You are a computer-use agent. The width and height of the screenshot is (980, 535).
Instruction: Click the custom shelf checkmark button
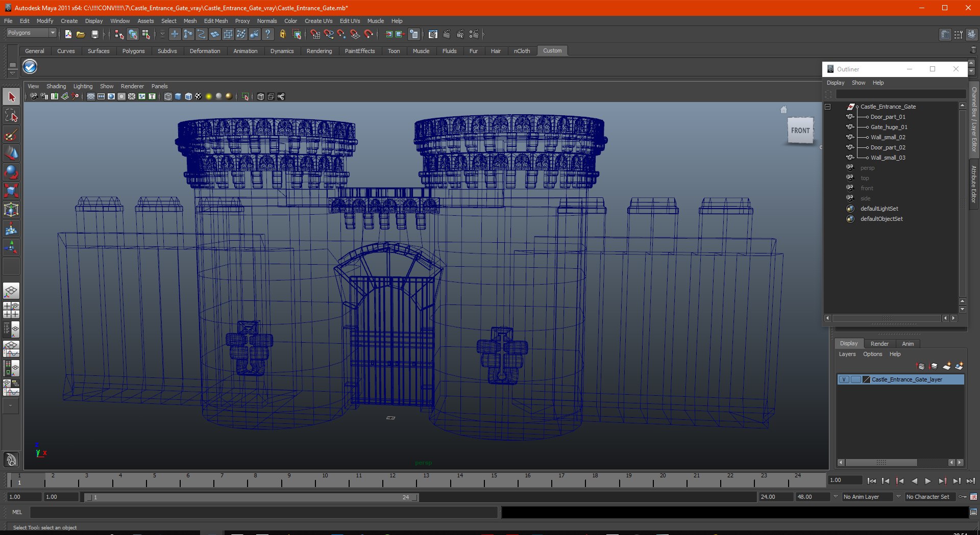30,67
